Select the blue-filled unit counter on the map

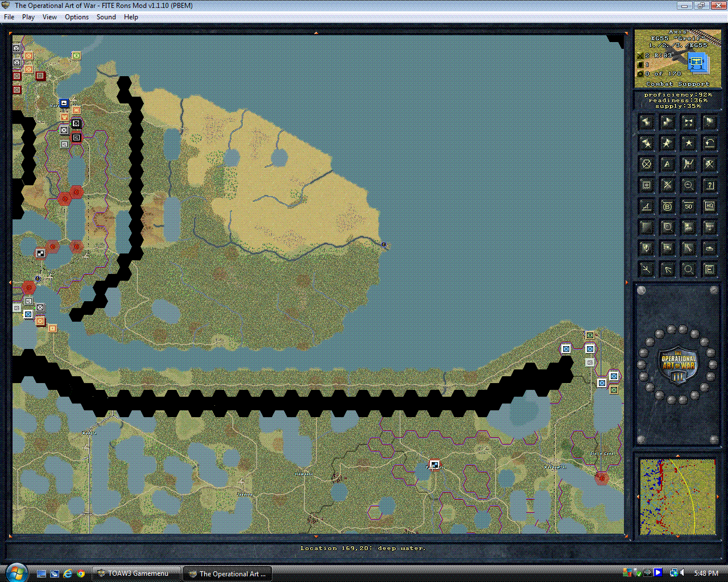64,103
